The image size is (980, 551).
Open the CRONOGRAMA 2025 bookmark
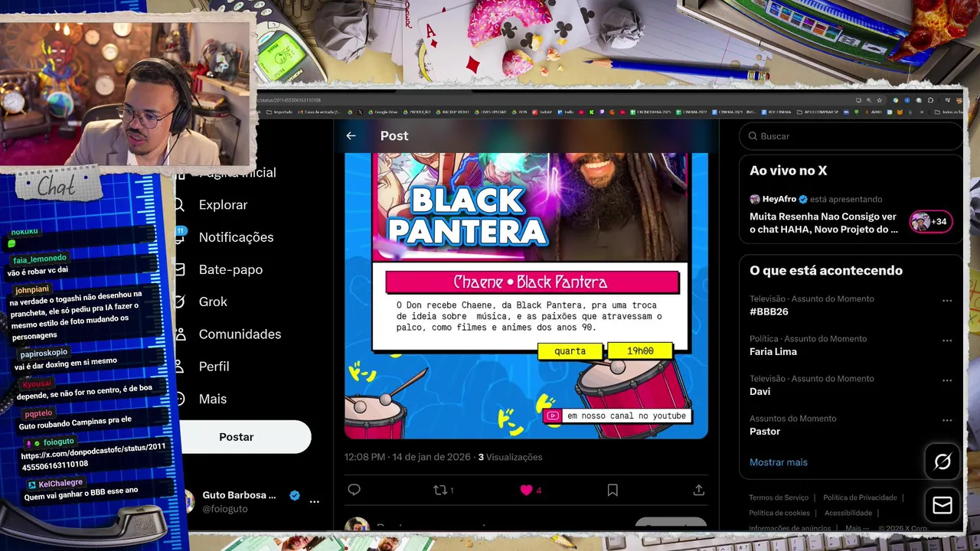pos(648,112)
